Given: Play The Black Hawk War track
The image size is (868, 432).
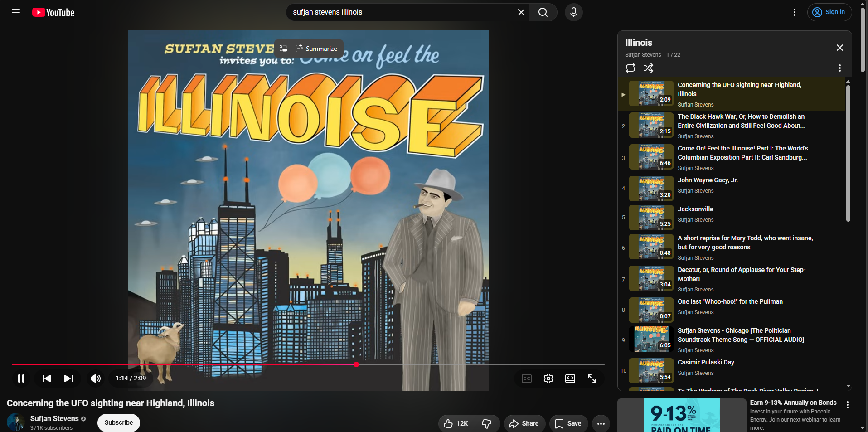Looking at the screenshot, I should [x=731, y=126].
